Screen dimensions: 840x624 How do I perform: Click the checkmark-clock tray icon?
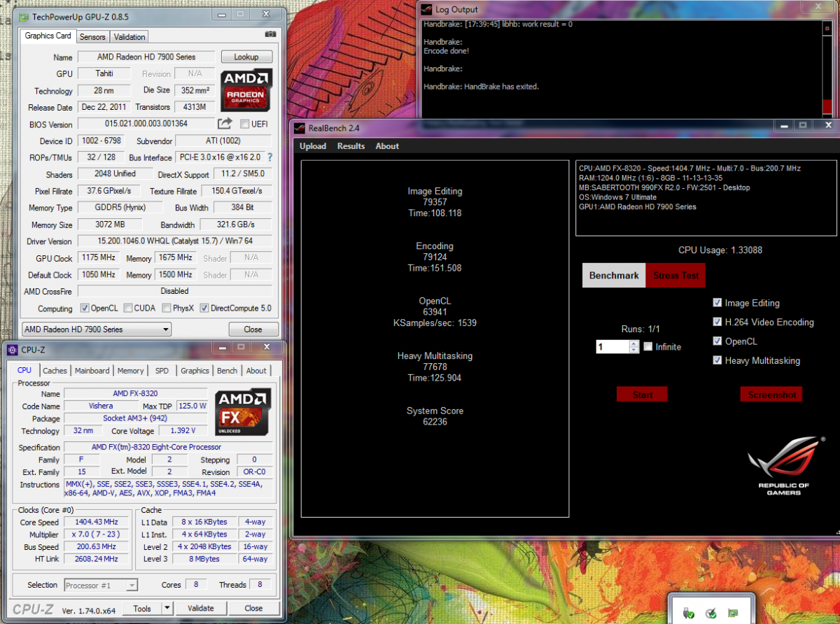click(x=711, y=613)
